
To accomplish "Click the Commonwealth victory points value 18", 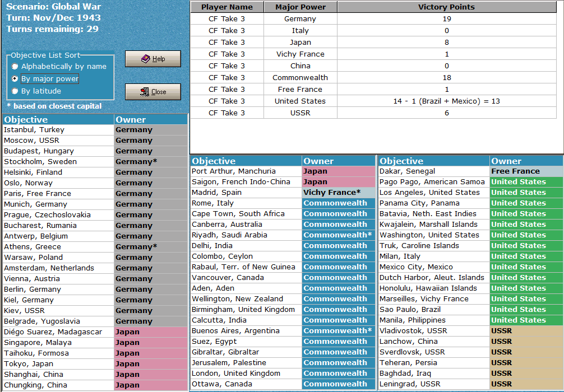I will [447, 78].
